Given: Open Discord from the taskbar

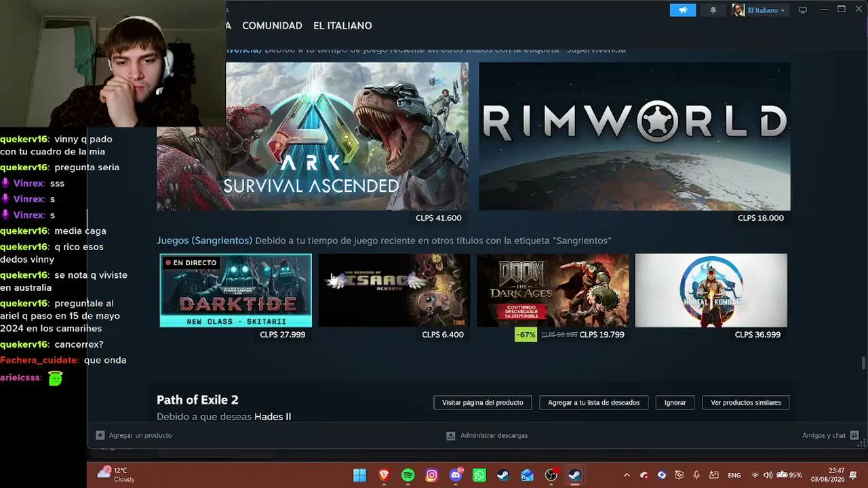Looking at the screenshot, I should (x=456, y=475).
